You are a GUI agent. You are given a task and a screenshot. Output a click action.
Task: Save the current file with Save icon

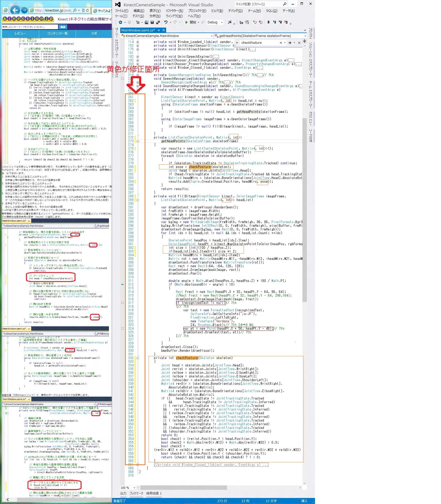pos(152,22)
